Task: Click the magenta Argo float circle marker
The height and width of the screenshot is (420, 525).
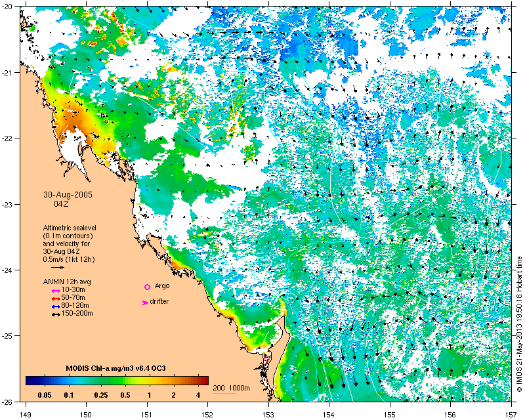Action: [147, 287]
